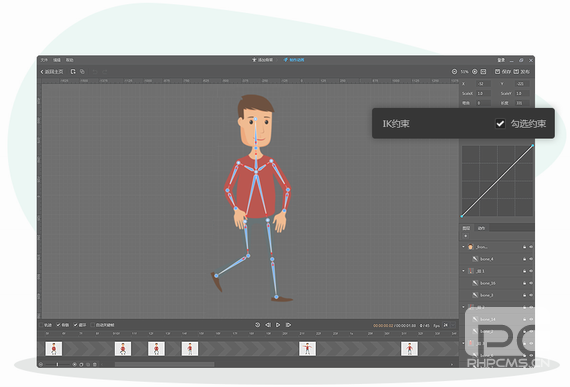Click the loop playback icon in timeline

pos(257,325)
